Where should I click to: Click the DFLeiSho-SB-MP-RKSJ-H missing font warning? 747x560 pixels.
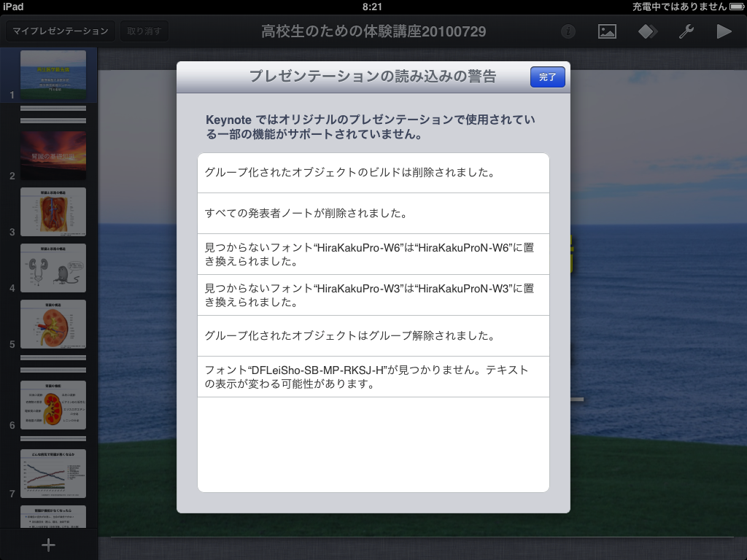[373, 377]
